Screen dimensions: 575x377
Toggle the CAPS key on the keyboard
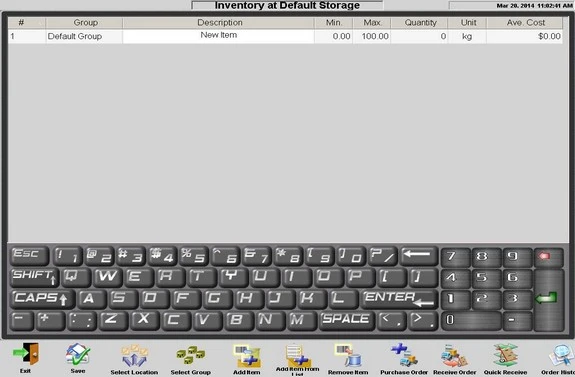[42, 299]
